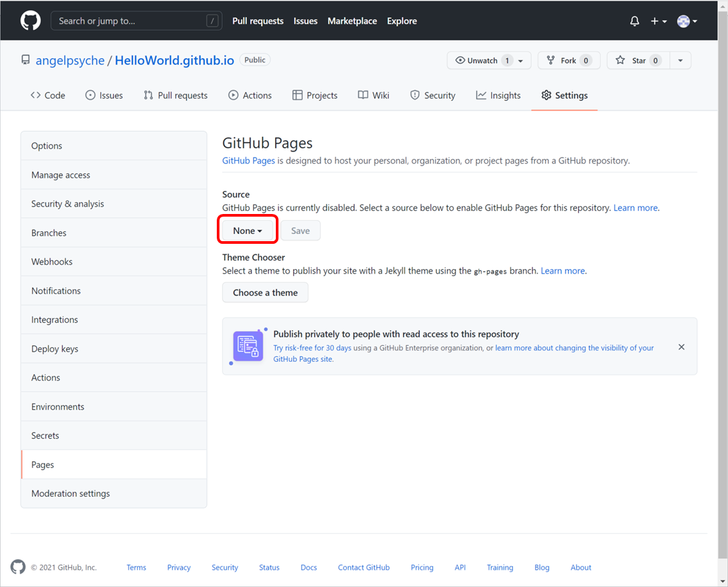Switch to the repository Security tab
The image size is (728, 587).
click(x=433, y=95)
